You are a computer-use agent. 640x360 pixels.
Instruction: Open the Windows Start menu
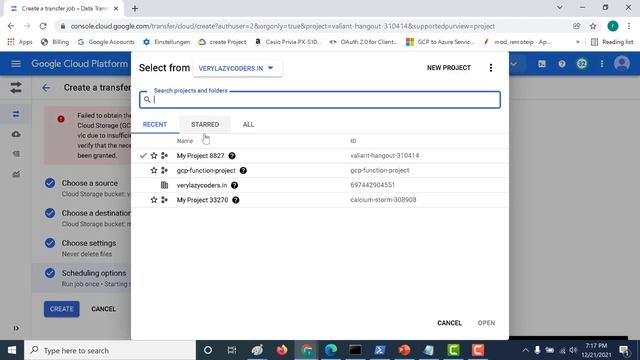click(x=12, y=350)
